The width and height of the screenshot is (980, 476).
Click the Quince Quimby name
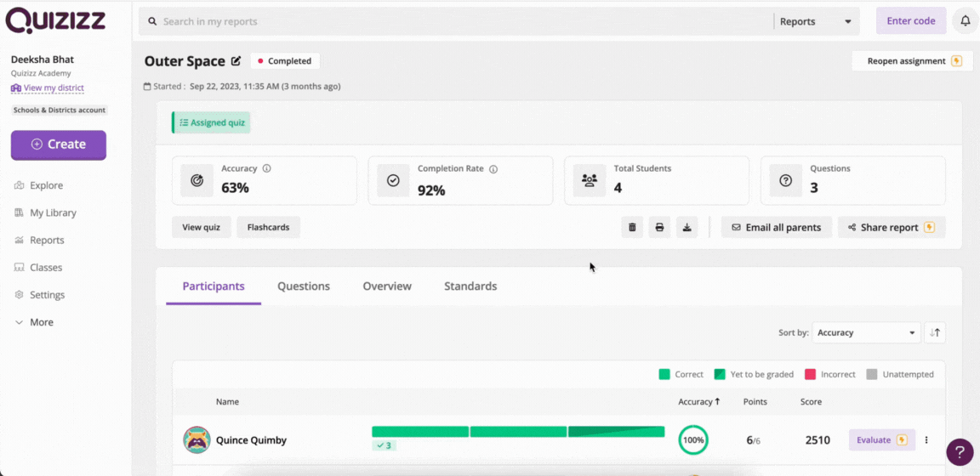[251, 439]
